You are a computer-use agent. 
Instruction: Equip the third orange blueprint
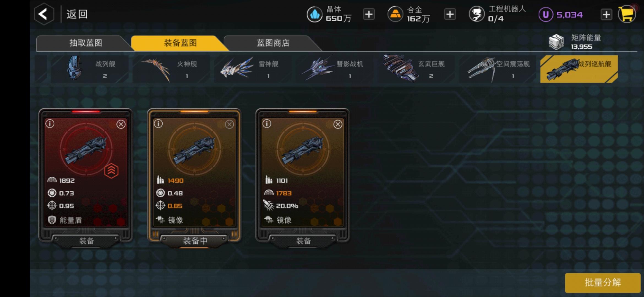point(303,241)
